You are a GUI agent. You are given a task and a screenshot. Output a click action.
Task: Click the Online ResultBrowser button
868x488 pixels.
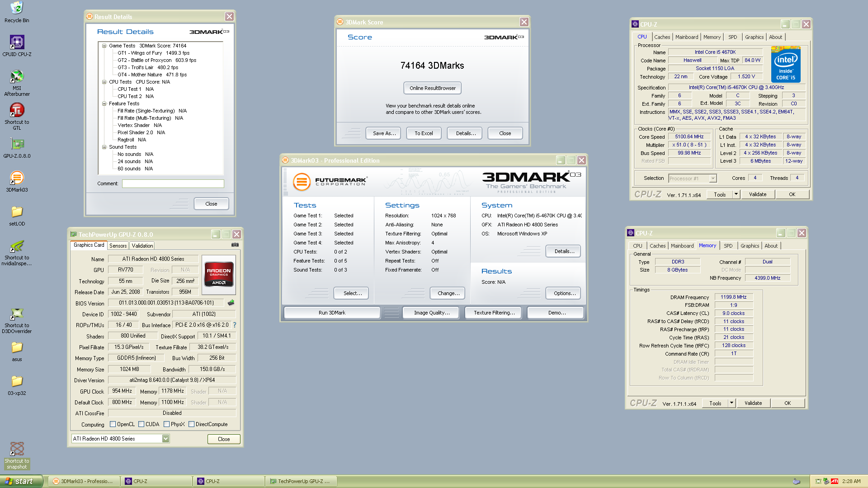(x=433, y=88)
